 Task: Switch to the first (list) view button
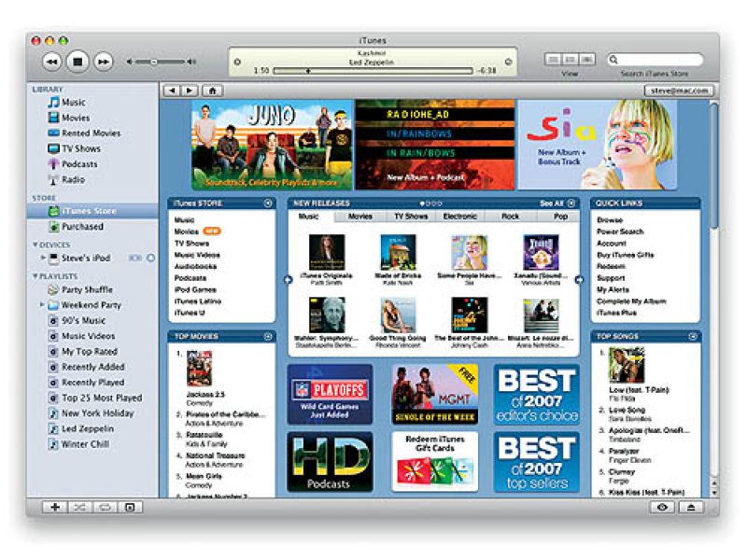tap(553, 60)
